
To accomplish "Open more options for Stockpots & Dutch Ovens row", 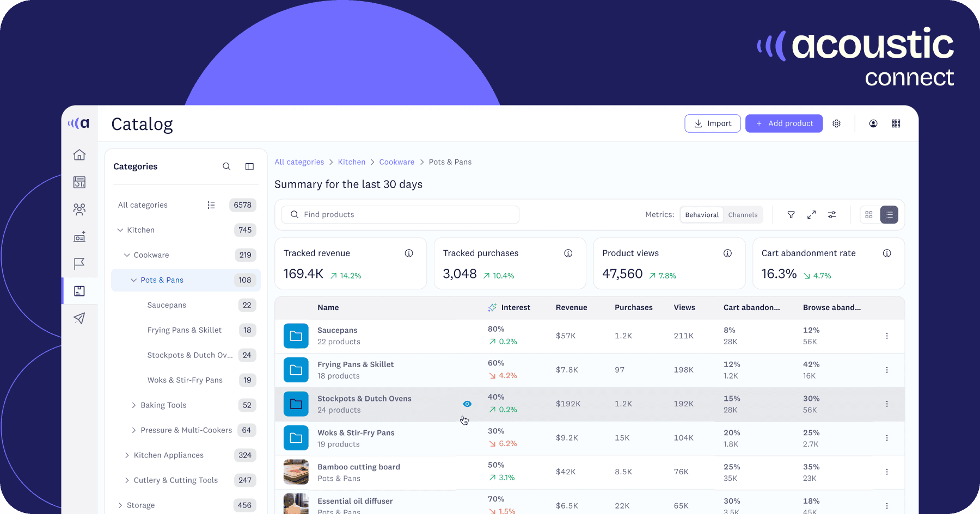I will coord(887,404).
